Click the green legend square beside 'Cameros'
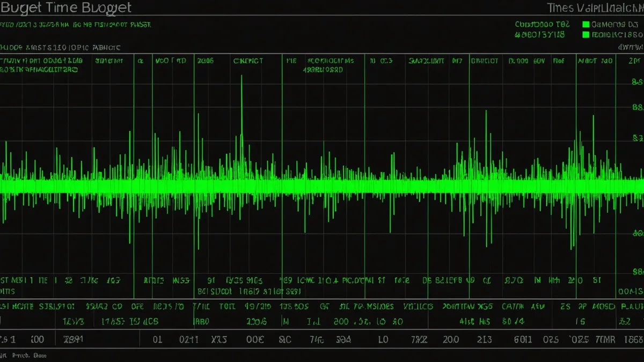The height and width of the screenshot is (362, 644). [x=586, y=25]
